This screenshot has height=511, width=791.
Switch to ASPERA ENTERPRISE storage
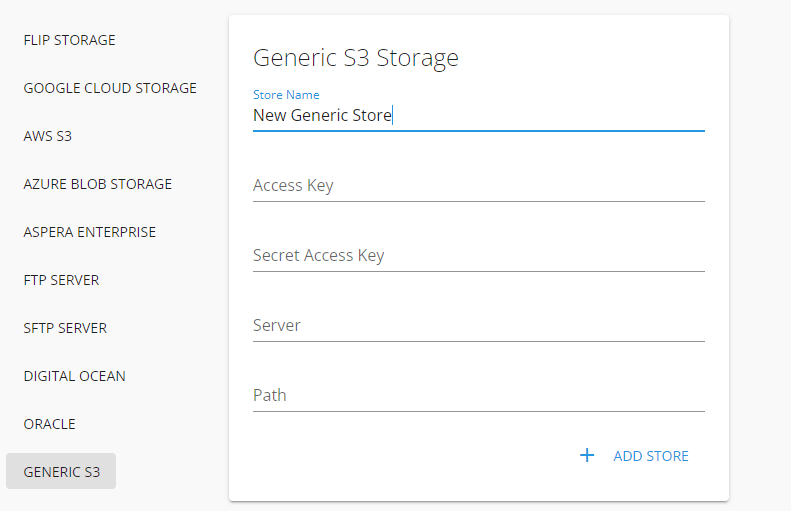click(x=90, y=232)
